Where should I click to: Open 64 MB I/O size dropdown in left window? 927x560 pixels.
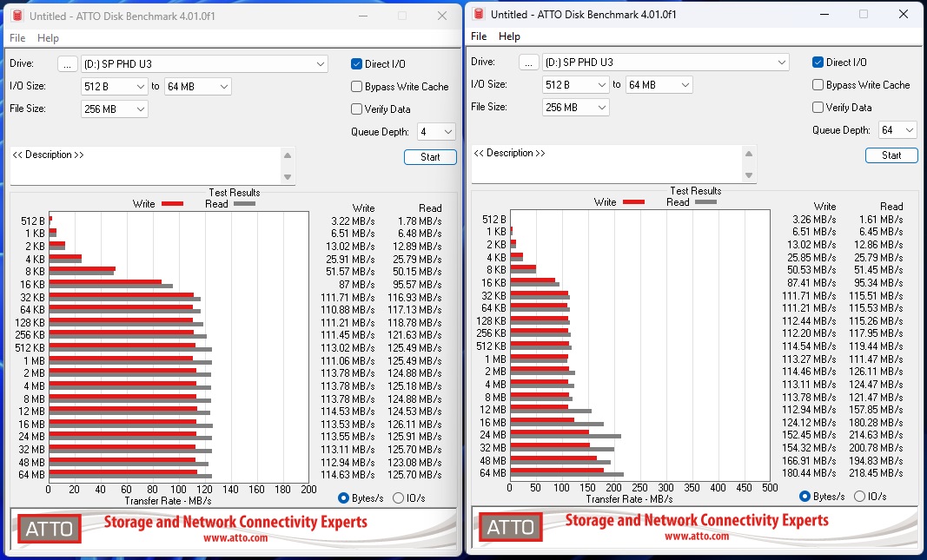click(x=197, y=86)
